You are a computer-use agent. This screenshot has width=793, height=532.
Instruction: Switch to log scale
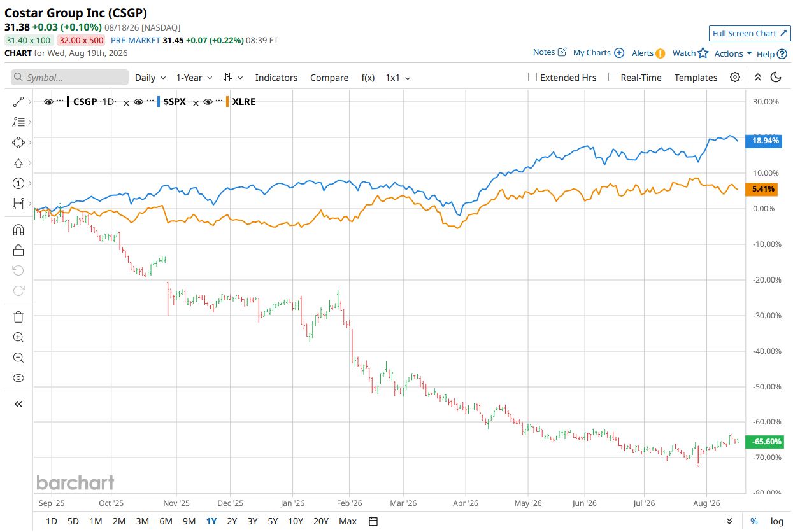(776, 521)
